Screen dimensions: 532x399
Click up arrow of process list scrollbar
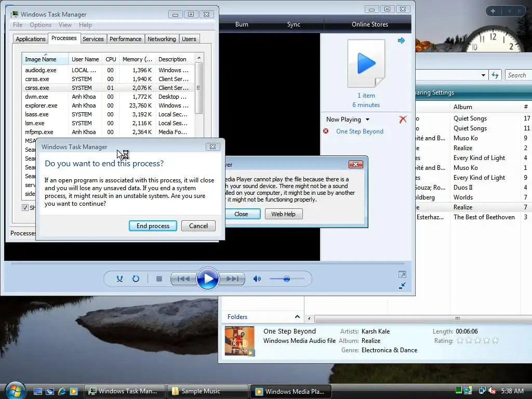tap(199, 58)
